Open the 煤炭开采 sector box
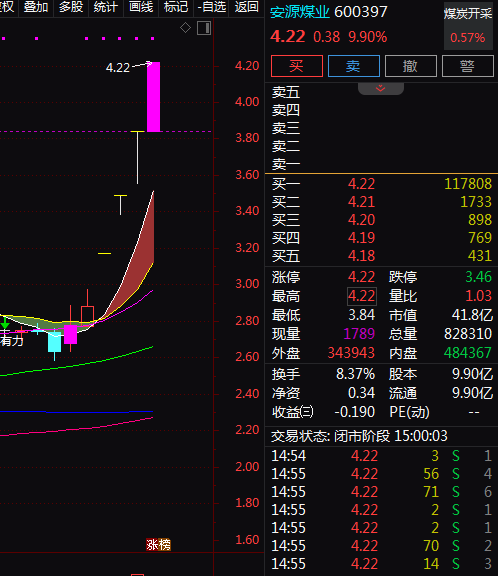 point(468,27)
